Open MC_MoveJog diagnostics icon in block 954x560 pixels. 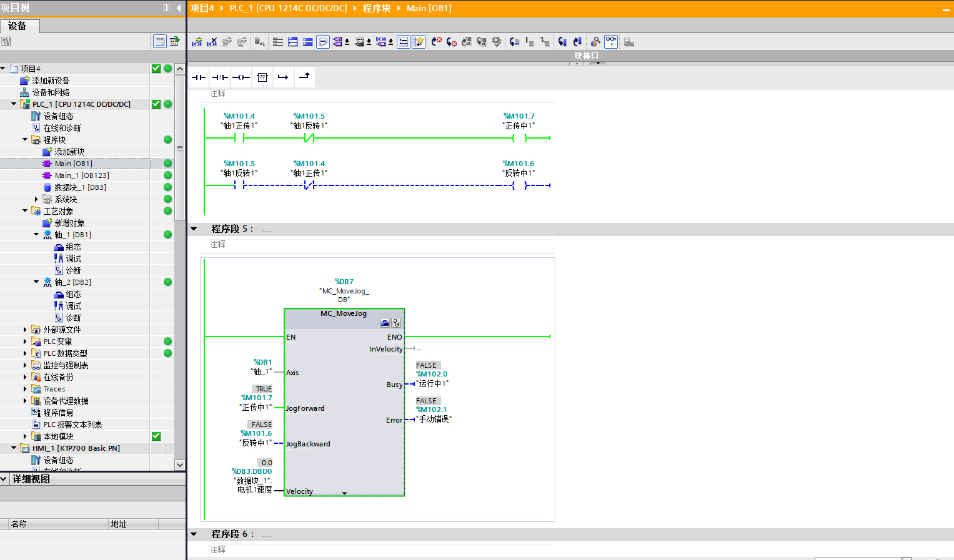point(396,323)
